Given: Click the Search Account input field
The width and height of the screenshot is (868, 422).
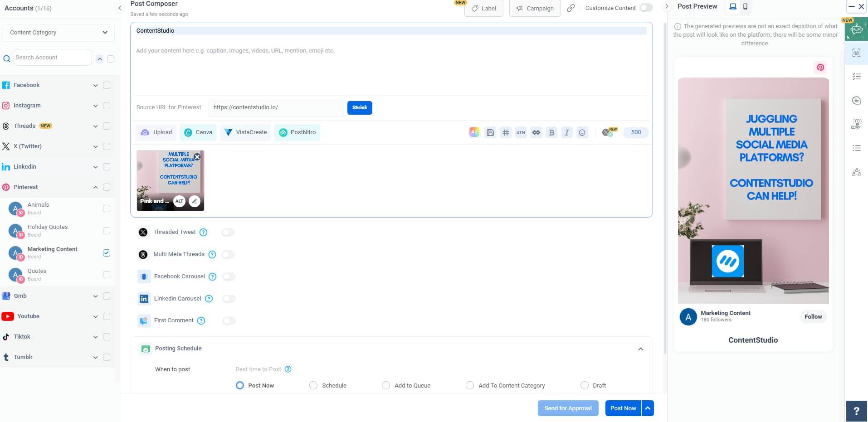Looking at the screenshot, I should [x=53, y=58].
